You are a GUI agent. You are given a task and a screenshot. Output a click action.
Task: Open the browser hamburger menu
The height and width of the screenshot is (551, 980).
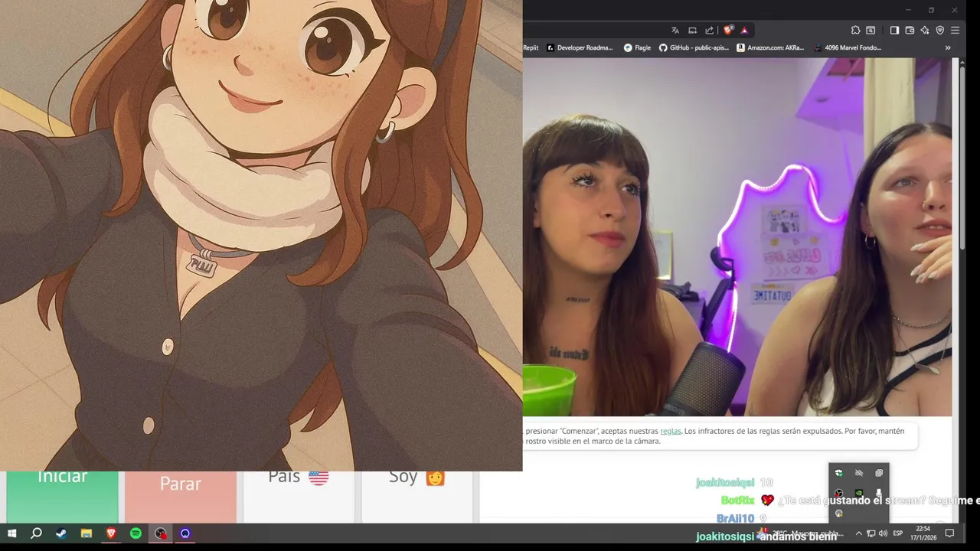[x=955, y=31]
